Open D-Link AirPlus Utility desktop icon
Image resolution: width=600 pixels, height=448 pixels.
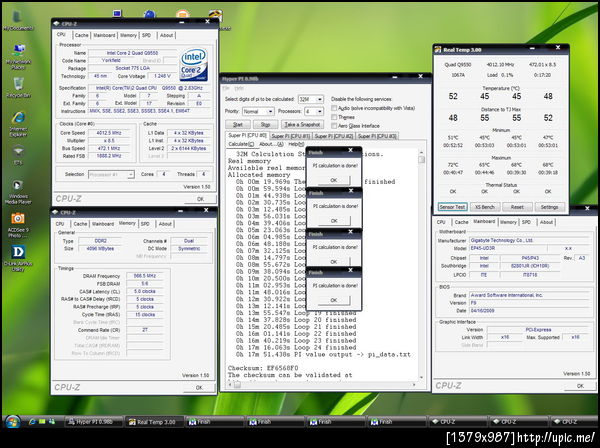point(18,258)
